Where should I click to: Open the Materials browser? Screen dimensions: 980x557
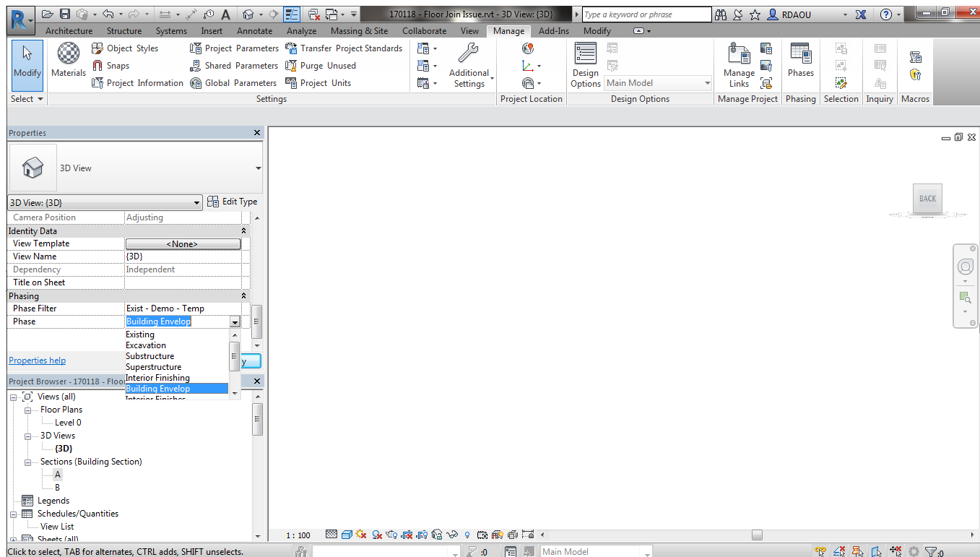68,63
